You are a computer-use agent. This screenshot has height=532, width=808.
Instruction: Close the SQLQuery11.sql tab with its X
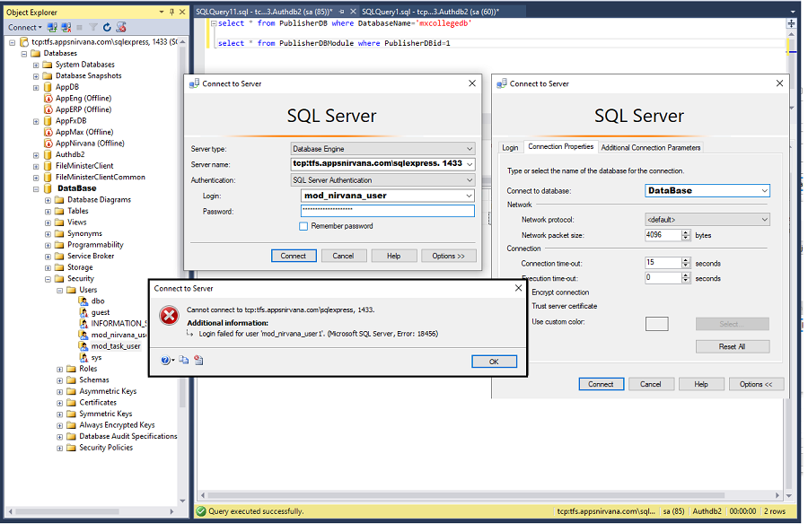(354, 12)
